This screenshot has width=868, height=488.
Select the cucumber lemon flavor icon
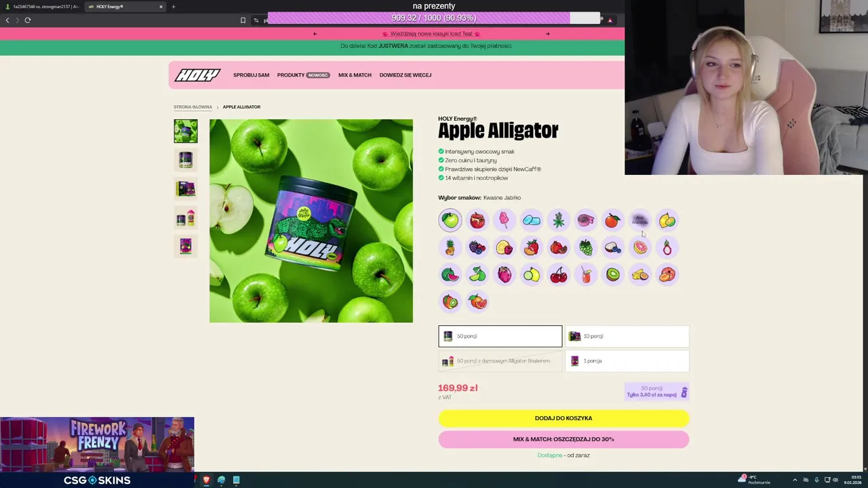[532, 274]
